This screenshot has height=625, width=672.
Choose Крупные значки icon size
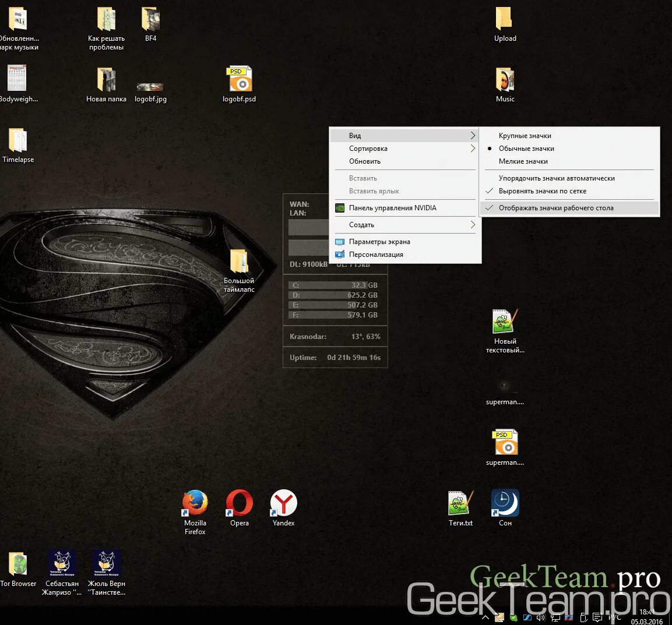(x=569, y=135)
